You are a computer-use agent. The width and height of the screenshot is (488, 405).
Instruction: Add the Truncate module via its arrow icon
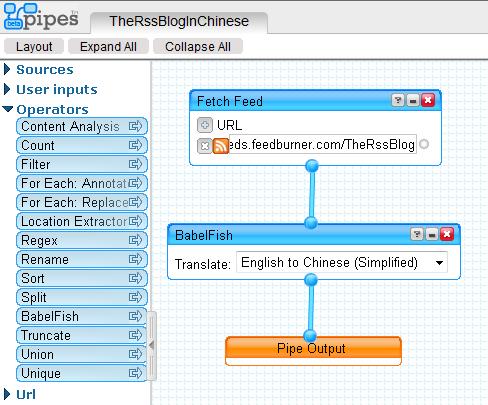[135, 335]
